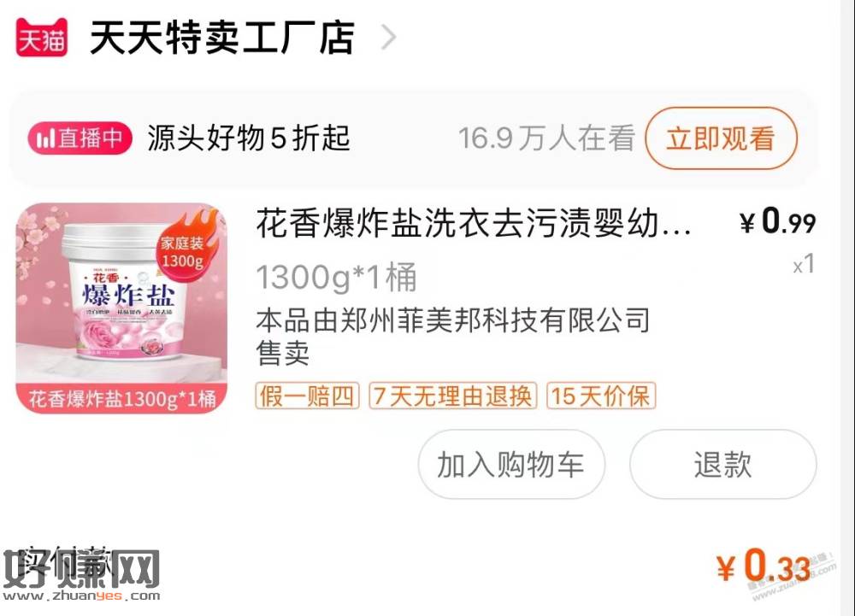This screenshot has height=616, width=855.
Task: Open the 爆炸盐 product thumbnail
Action: pos(121,308)
